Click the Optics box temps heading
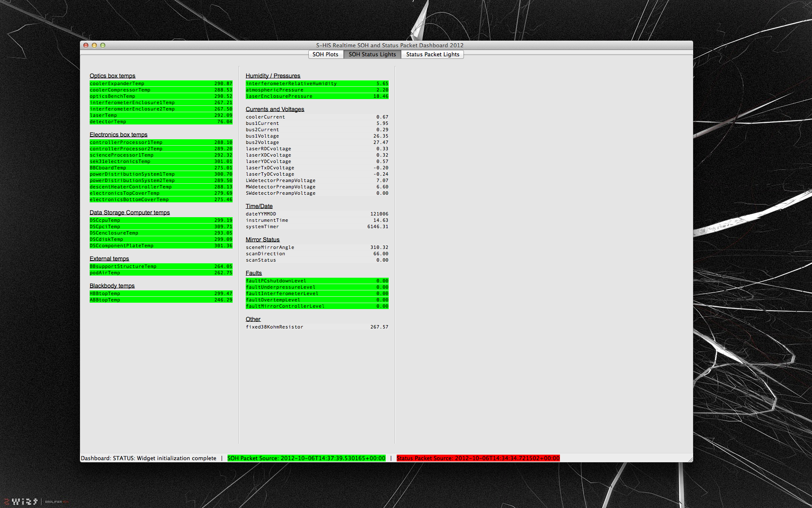This screenshot has width=812, height=508. point(112,76)
